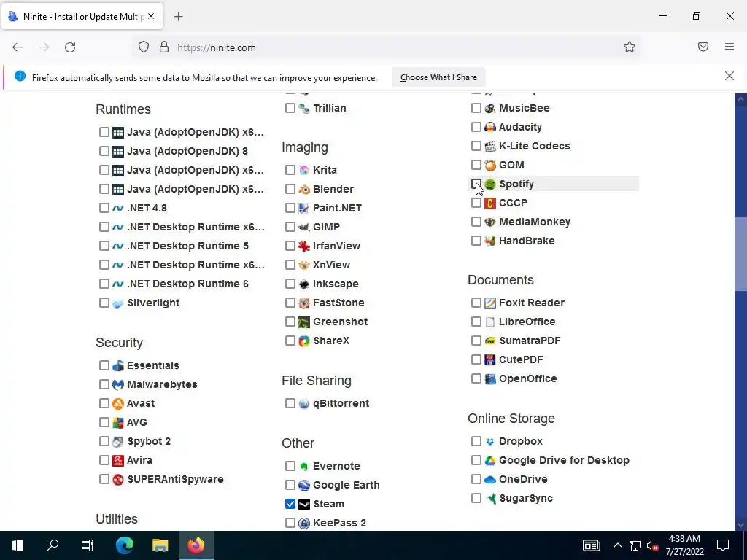Select the Ninite browser tab
Screen dimensions: 747x560
(82, 17)
